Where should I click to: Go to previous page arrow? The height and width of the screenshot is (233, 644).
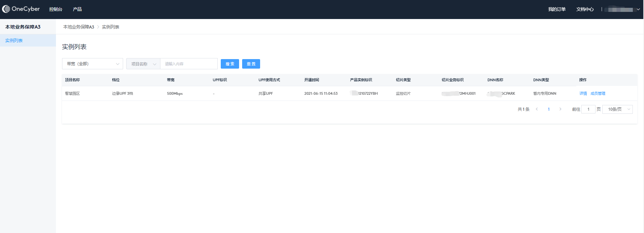[537, 109]
